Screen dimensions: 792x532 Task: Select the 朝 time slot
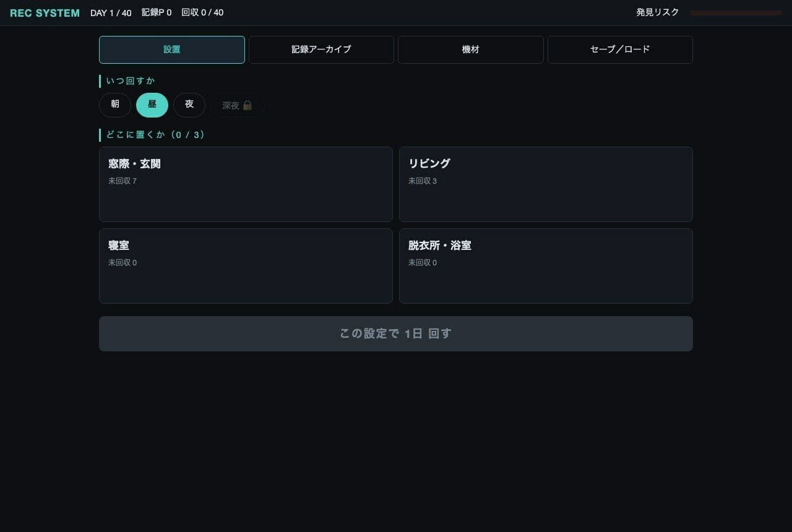tap(115, 105)
